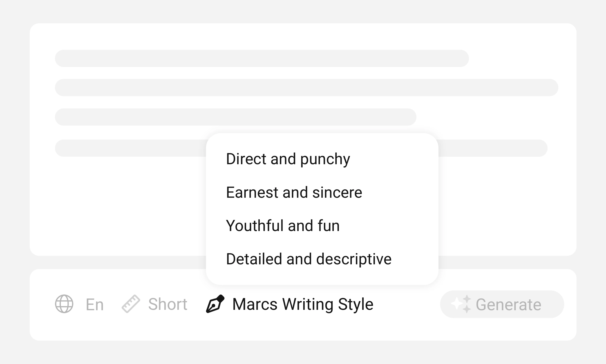Click the third placeholder text line
Image resolution: width=606 pixels, height=364 pixels.
[x=235, y=117]
